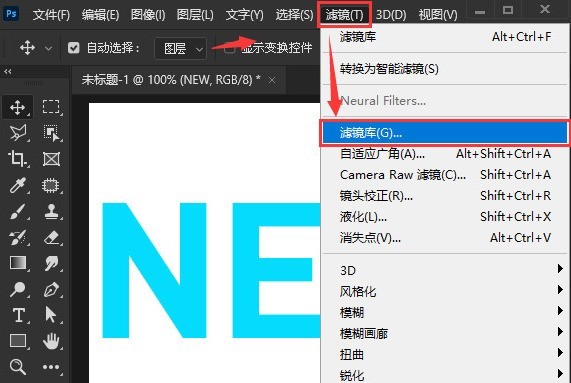Open the 文件(F) menu
Viewport: 571px width, 383px height.
coord(51,15)
